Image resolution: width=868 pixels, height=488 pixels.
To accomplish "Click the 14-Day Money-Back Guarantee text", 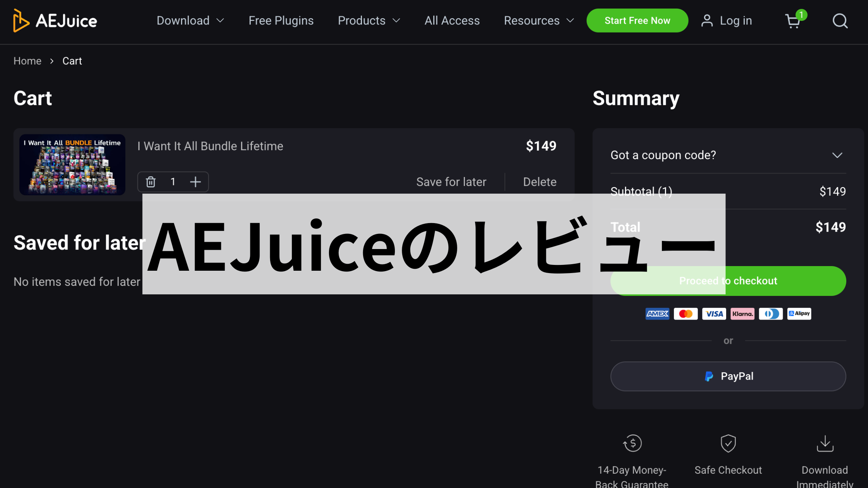I will [x=632, y=477].
